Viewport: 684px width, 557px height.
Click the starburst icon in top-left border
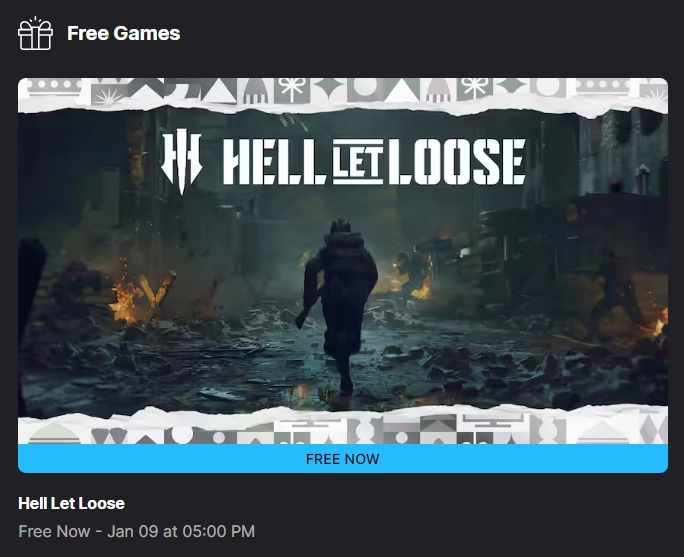(x=109, y=95)
